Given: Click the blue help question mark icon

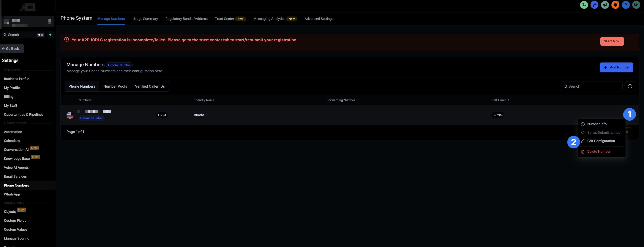Looking at the screenshot, I should pos(626,5).
